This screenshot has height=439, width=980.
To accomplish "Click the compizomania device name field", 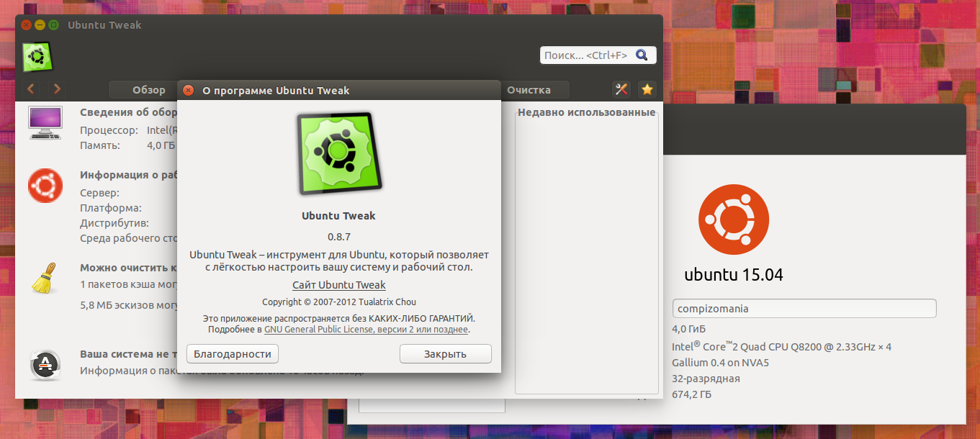I will [x=804, y=308].
